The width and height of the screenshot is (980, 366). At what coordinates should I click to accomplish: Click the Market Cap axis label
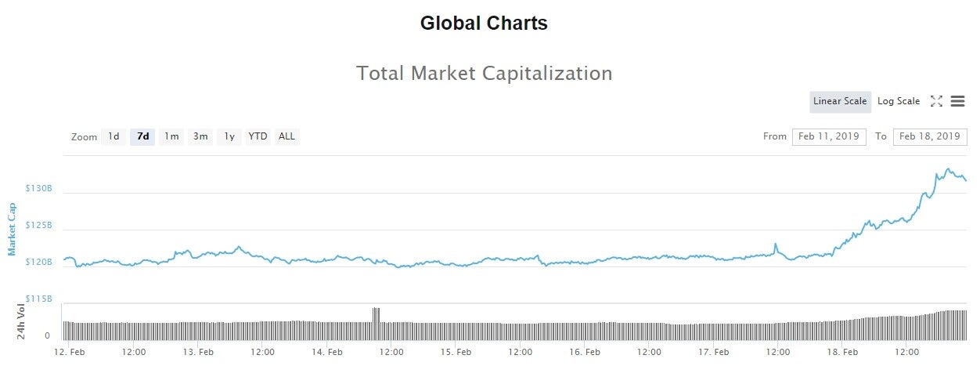click(x=12, y=229)
